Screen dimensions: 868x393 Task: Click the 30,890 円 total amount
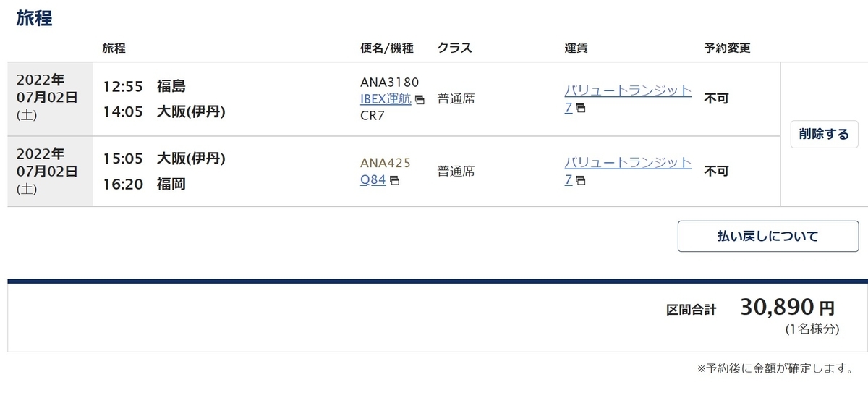point(788,308)
